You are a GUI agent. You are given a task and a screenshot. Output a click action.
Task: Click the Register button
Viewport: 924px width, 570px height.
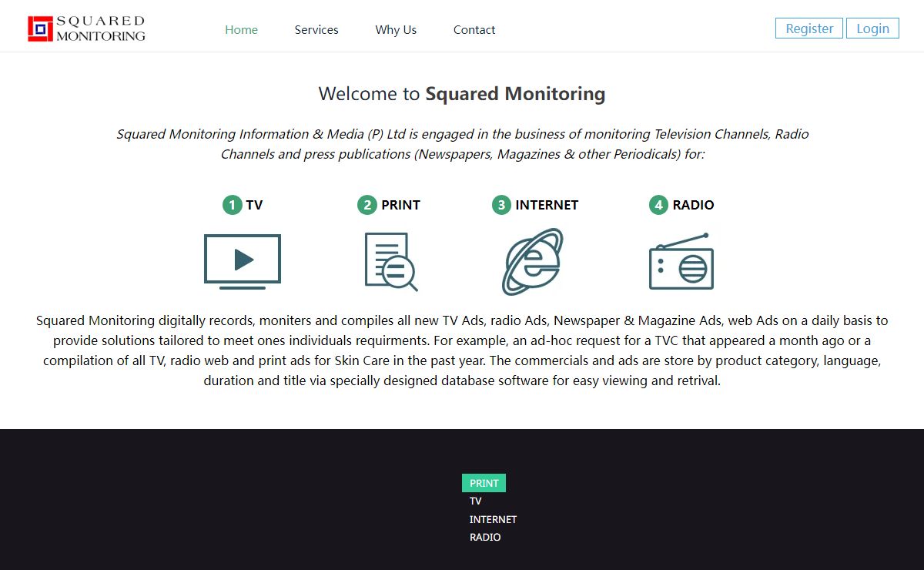click(809, 28)
